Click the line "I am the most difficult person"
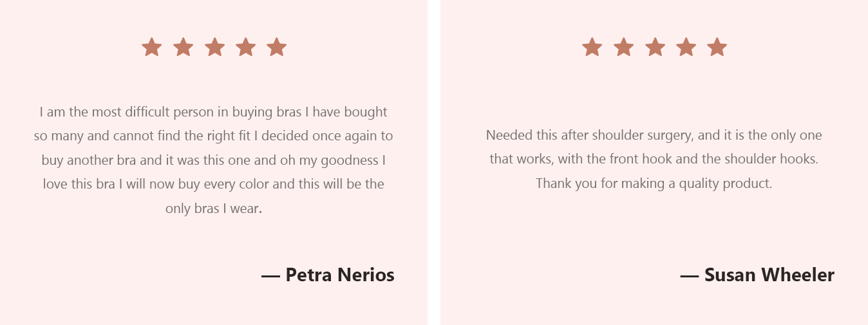The width and height of the screenshot is (868, 325). pos(213,112)
